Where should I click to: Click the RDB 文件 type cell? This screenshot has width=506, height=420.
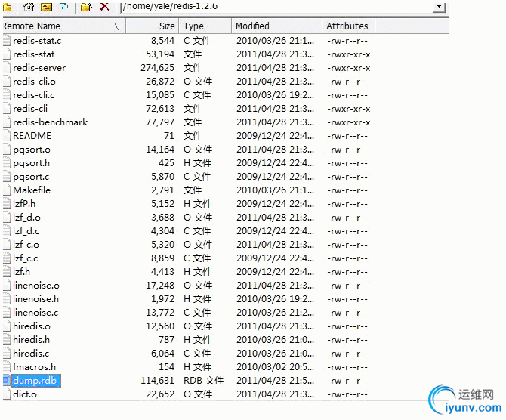click(x=203, y=380)
